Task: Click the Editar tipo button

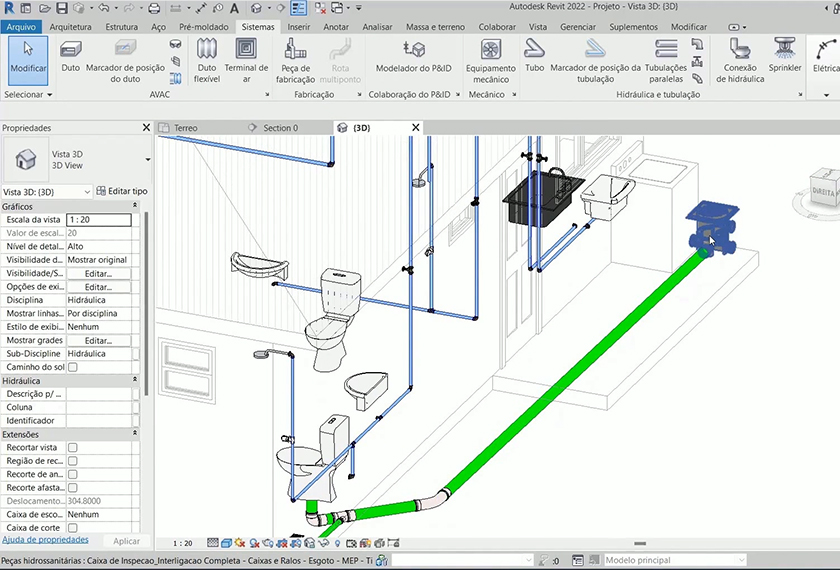Action: point(121,191)
